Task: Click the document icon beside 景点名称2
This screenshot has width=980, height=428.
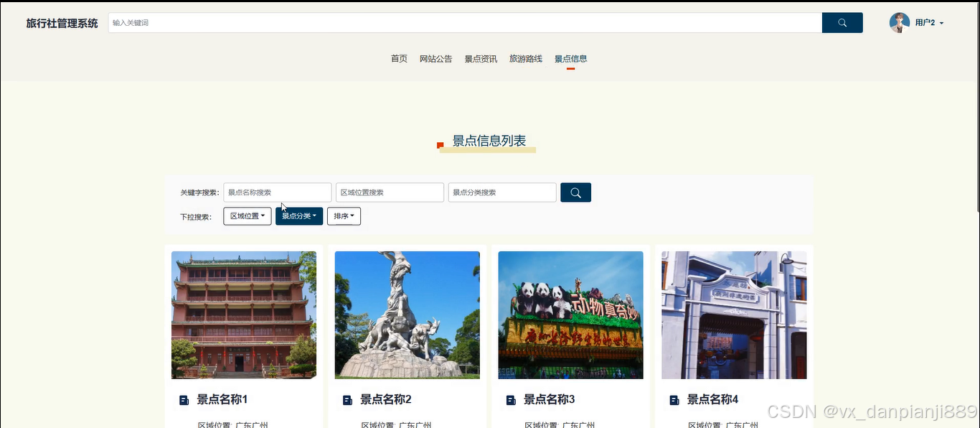Action: pos(348,400)
